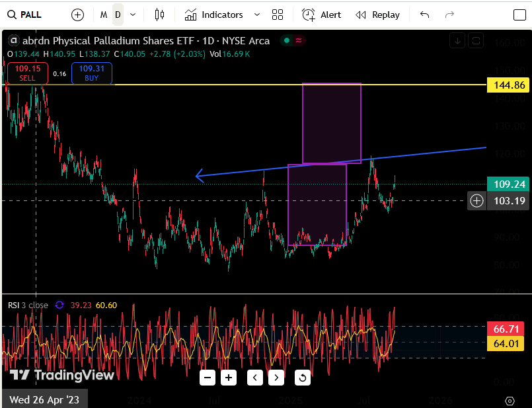Redo the last chart action
Image resolution: width=532 pixels, height=408 pixels.
tap(450, 15)
